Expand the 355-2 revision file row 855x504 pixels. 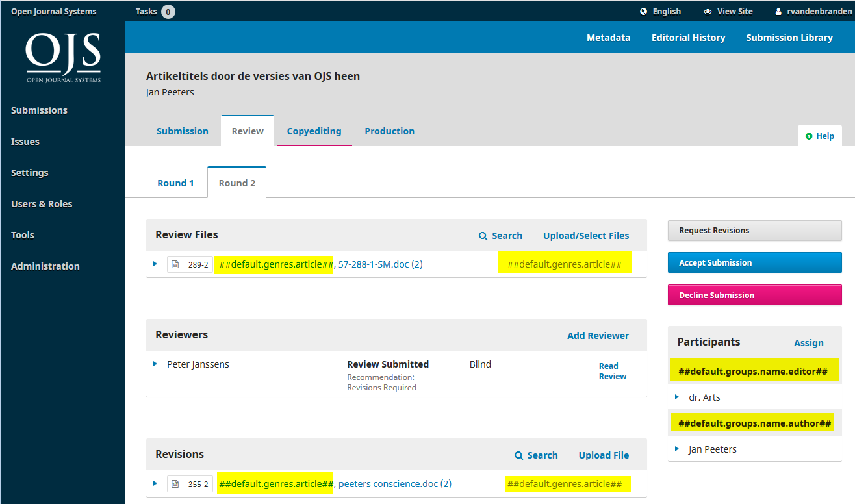155,483
